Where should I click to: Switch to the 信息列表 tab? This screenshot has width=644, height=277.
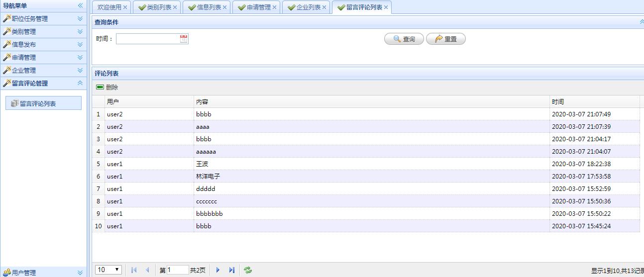pos(209,7)
